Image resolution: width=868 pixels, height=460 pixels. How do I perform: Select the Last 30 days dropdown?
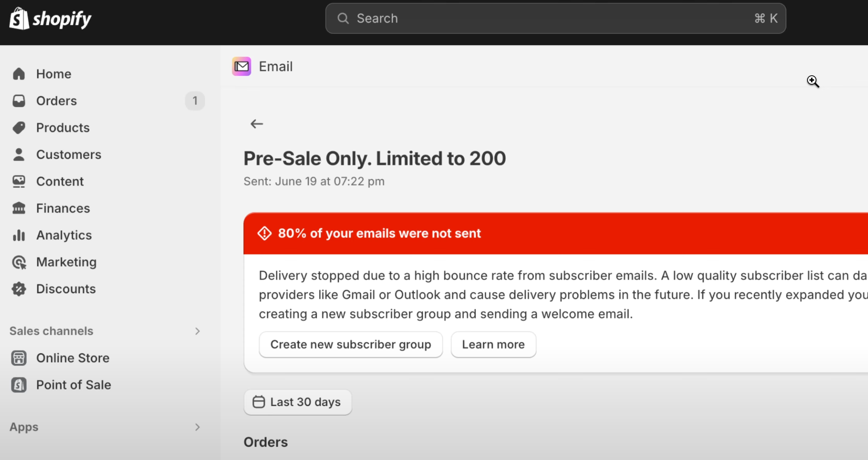point(297,402)
